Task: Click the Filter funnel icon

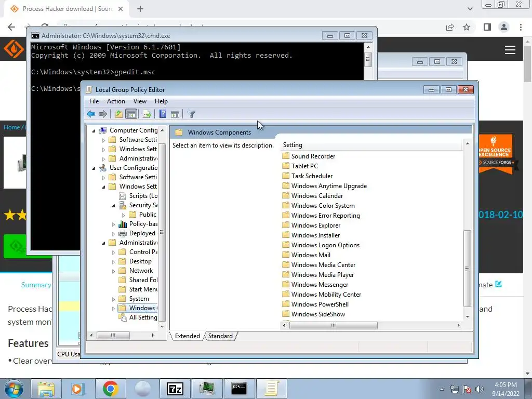Action: pyautogui.click(x=191, y=114)
